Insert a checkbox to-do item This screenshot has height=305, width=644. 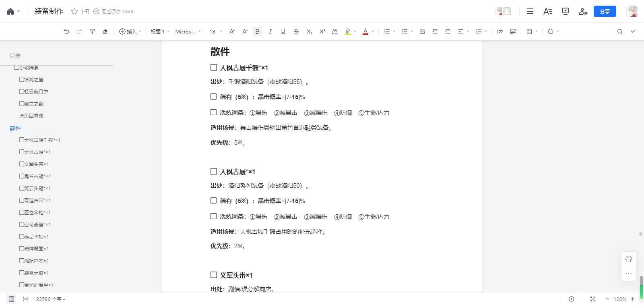click(422, 31)
